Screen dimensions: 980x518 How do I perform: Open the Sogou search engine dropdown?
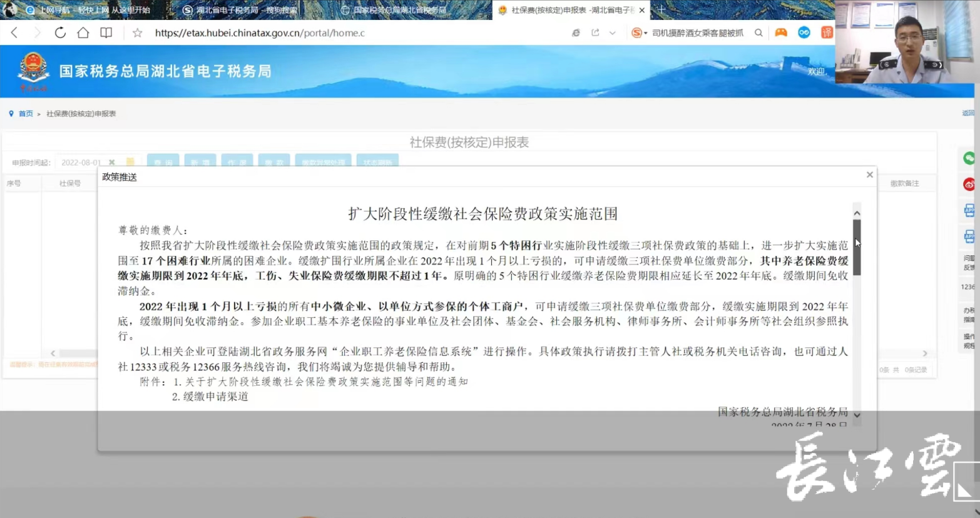coord(639,33)
